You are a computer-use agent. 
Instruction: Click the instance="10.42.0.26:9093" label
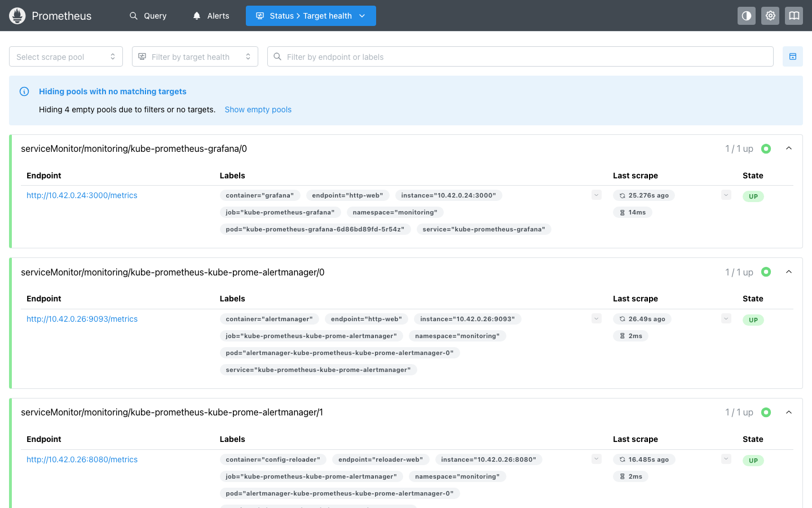click(x=467, y=319)
